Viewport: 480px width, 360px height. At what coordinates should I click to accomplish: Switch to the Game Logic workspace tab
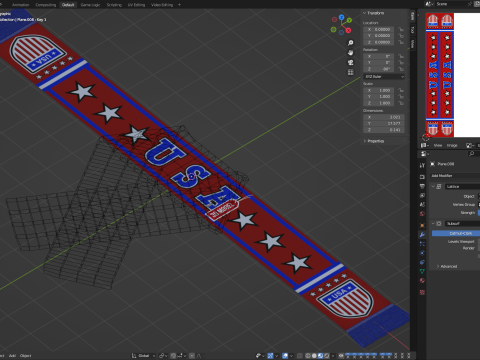90,5
